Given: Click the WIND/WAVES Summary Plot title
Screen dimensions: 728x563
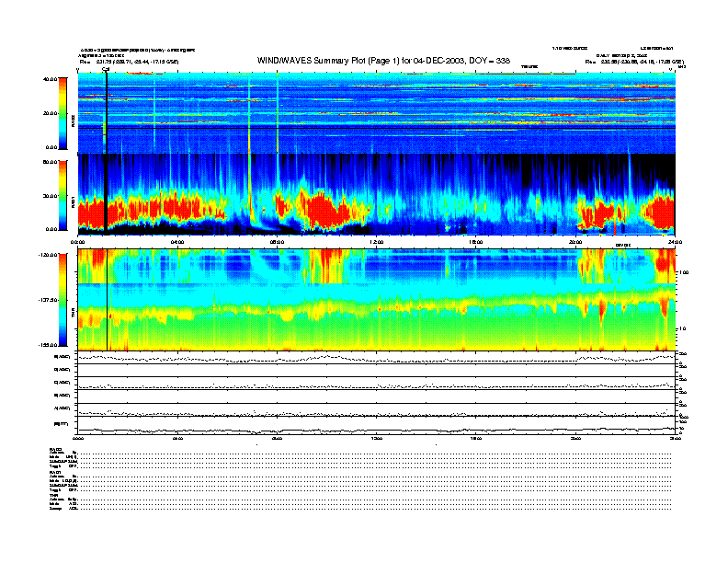Looking at the screenshot, I should [x=383, y=61].
